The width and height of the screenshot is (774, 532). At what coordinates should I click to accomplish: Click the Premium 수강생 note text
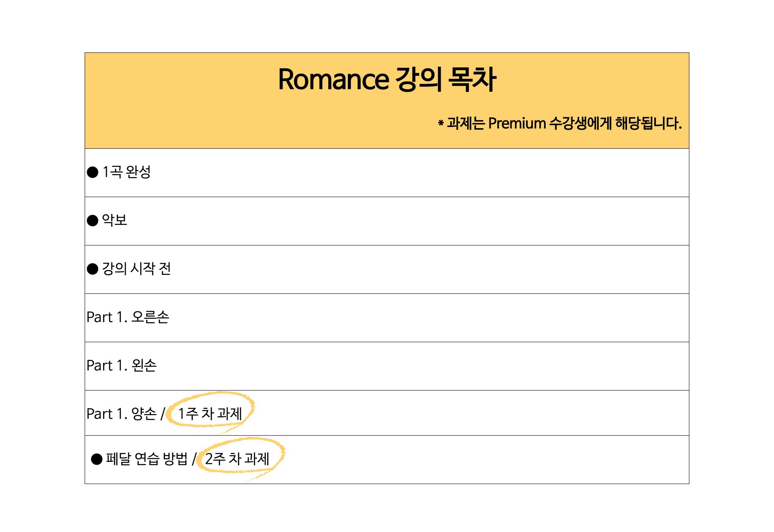[x=560, y=123]
